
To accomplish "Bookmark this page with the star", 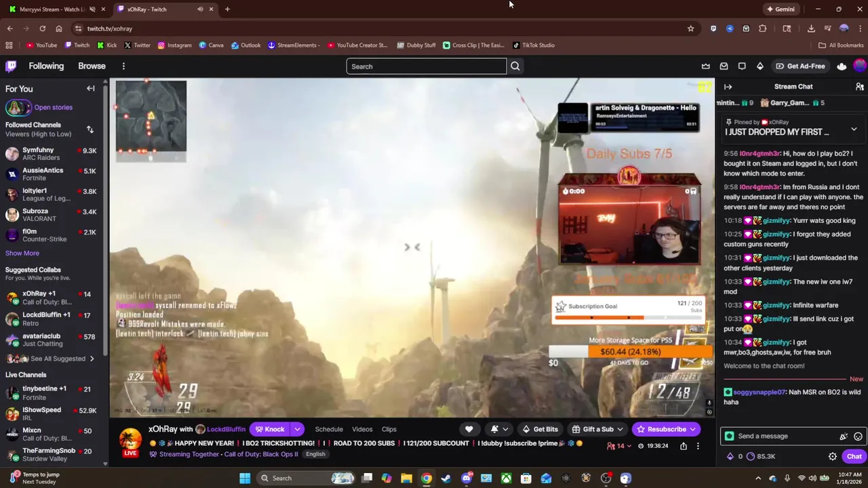I will (x=690, y=28).
